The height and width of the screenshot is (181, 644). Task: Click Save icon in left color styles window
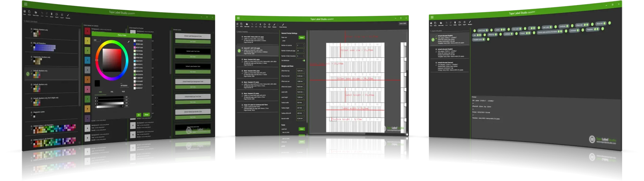[x=25, y=12]
